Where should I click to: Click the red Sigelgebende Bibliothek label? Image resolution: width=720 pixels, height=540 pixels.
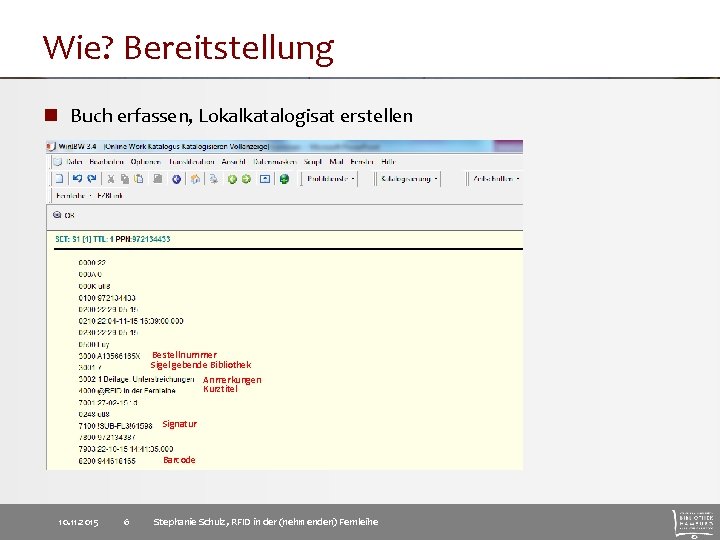point(201,365)
